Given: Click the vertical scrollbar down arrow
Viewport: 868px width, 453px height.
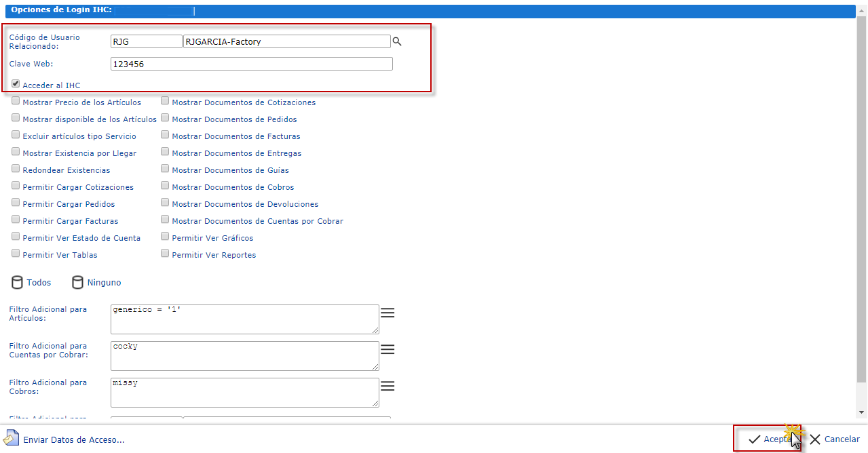Looking at the screenshot, I should tap(862, 412).
